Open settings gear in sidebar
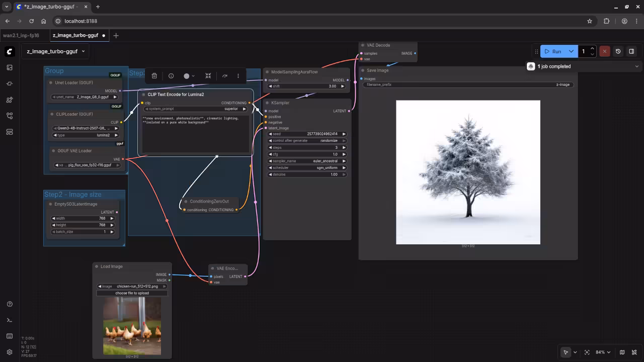 click(10, 352)
